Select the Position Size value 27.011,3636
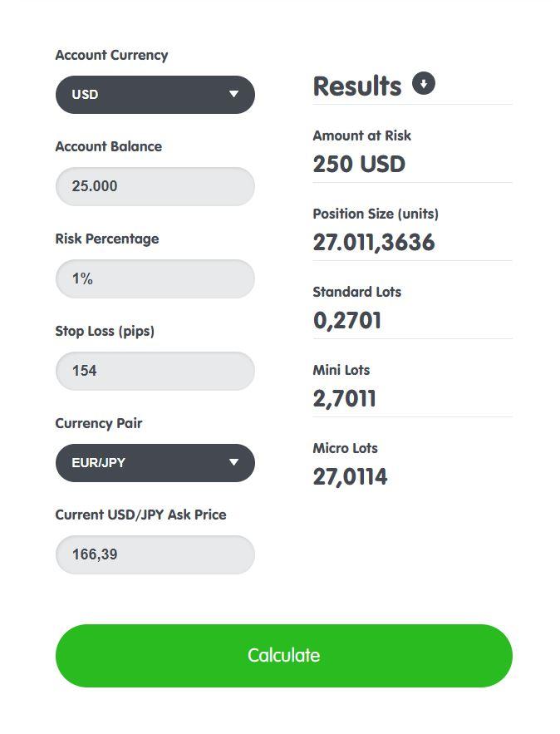The image size is (560, 734). point(374,243)
